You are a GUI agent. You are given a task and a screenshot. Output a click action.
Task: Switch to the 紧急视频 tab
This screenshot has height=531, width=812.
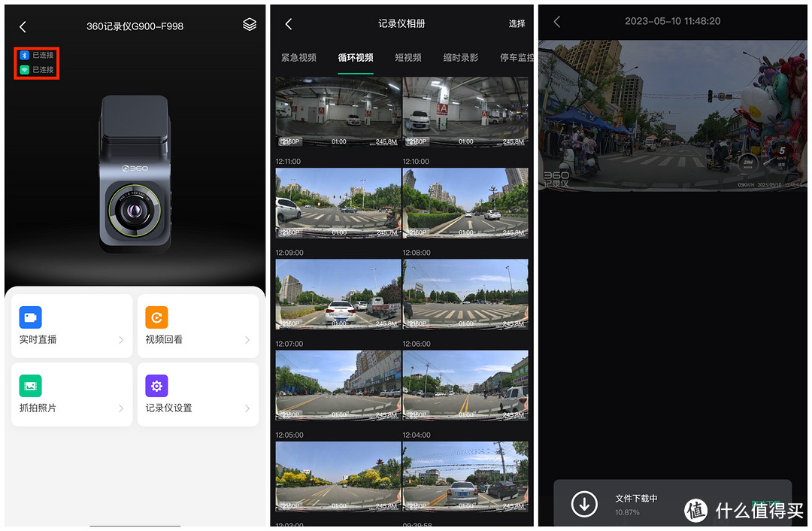tap(298, 58)
